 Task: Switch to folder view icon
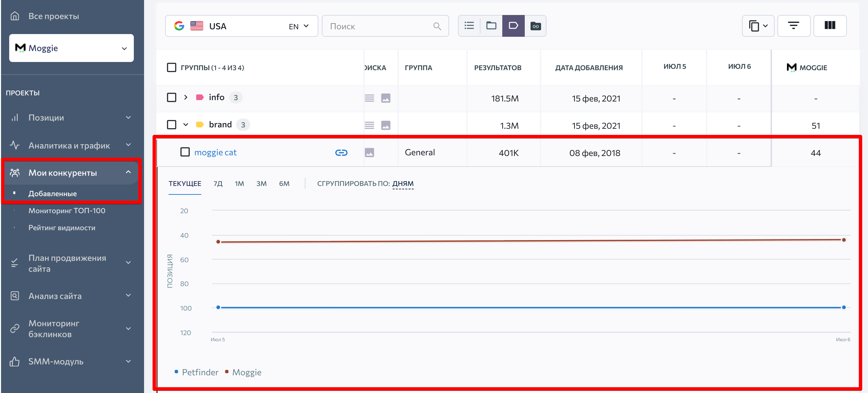tap(491, 26)
